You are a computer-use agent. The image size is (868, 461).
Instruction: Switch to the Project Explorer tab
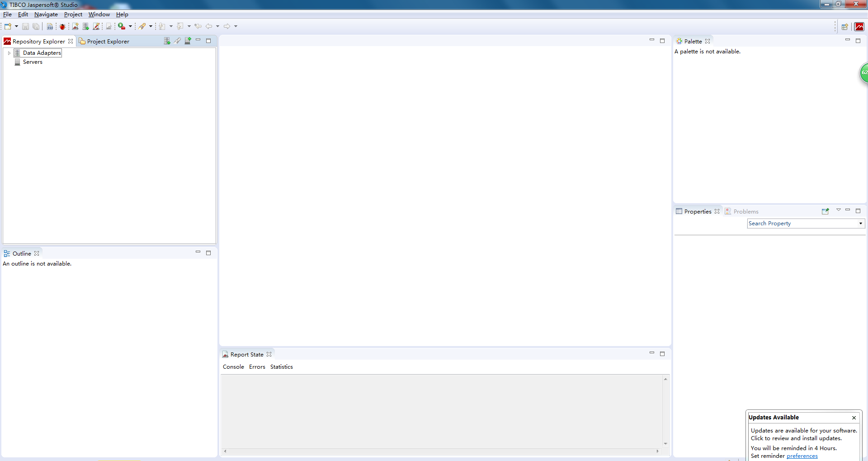(108, 41)
